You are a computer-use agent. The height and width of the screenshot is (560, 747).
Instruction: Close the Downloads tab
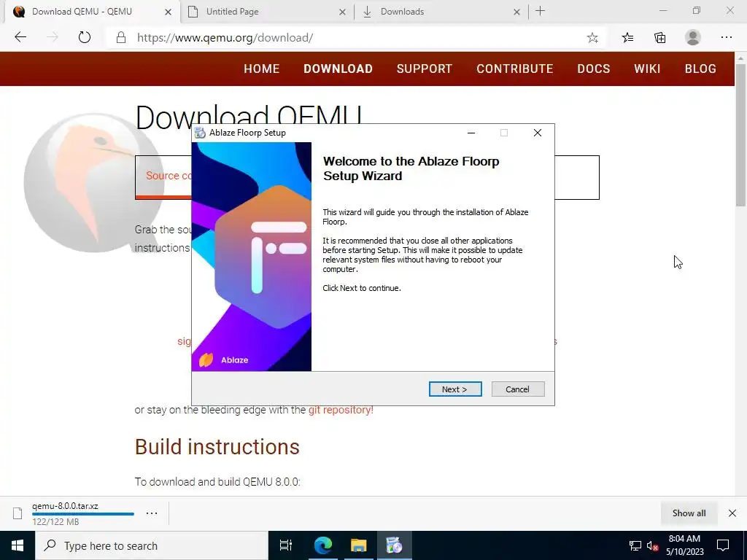[517, 12]
